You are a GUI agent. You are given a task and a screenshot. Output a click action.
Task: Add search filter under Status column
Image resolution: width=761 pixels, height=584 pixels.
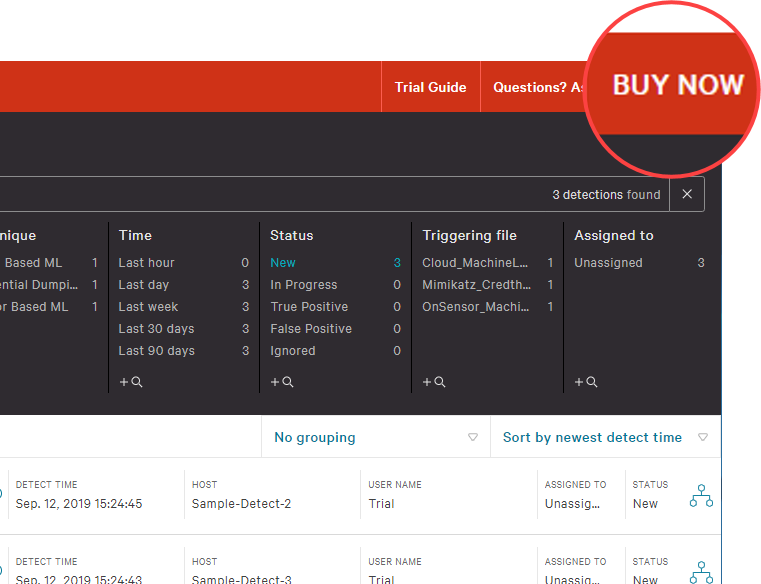click(x=282, y=382)
